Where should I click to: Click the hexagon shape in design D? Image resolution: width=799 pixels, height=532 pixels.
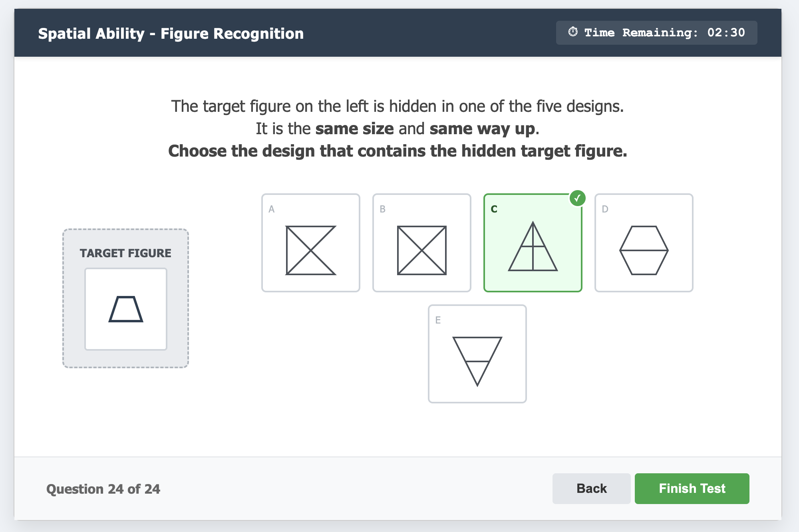click(x=644, y=250)
